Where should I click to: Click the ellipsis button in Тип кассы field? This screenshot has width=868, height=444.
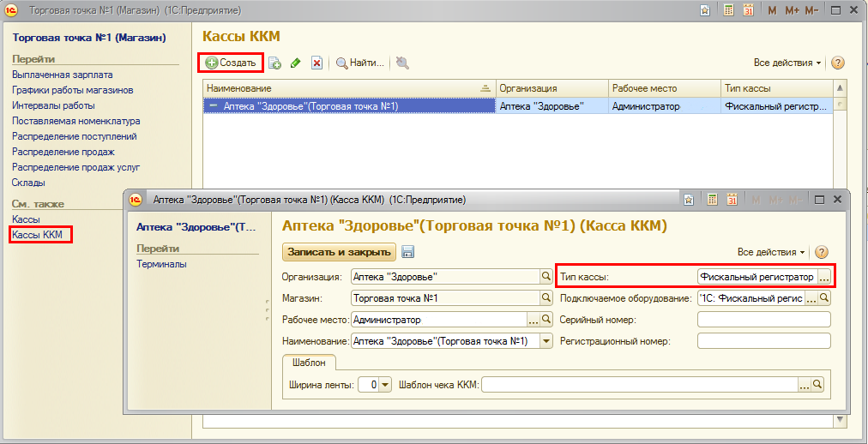(x=823, y=277)
